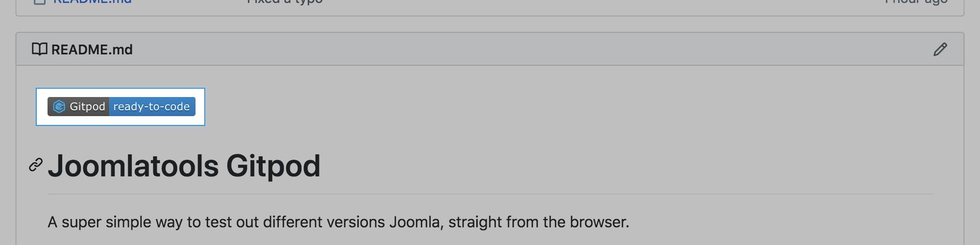Image resolution: width=980 pixels, height=245 pixels.
Task: Open the 'Fixed a typo' commit message
Action: click(x=284, y=1)
